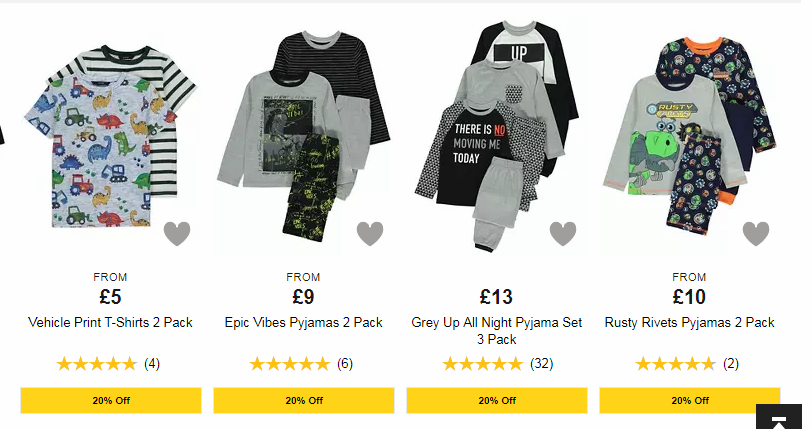Select the £13 price of Grey pyjama set

[496, 297]
